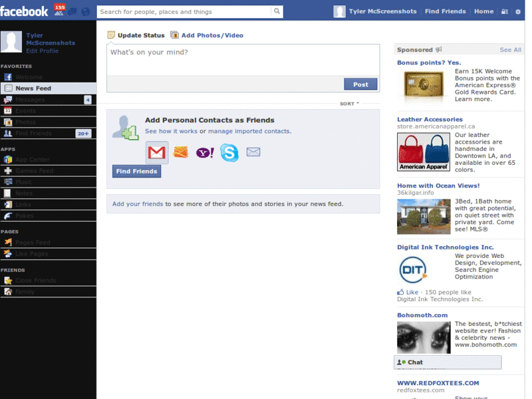Click the blue Find Friends button
This screenshot has width=532, height=399.
[x=136, y=172]
